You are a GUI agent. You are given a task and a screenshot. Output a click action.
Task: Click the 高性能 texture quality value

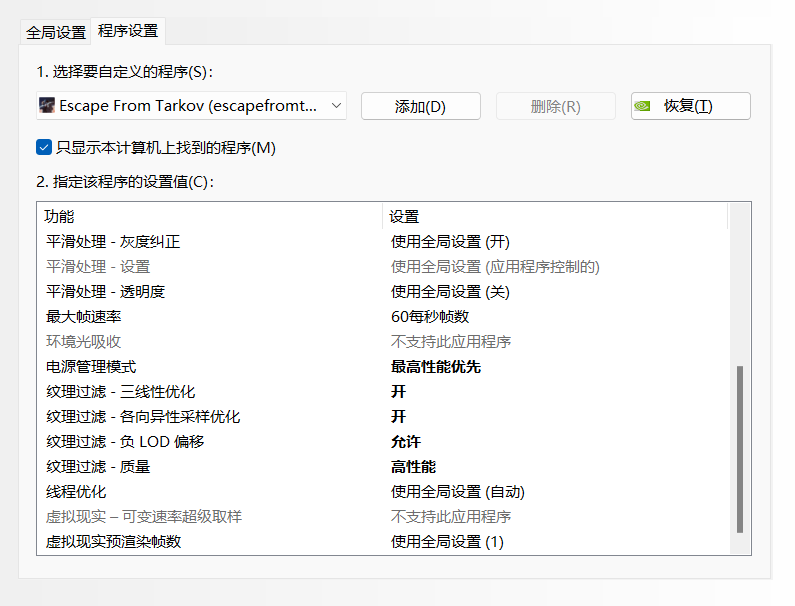pyautogui.click(x=413, y=467)
